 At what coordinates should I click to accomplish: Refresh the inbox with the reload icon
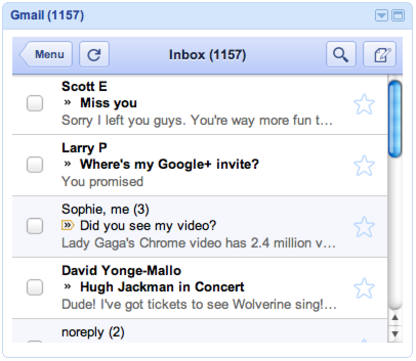coord(94,55)
